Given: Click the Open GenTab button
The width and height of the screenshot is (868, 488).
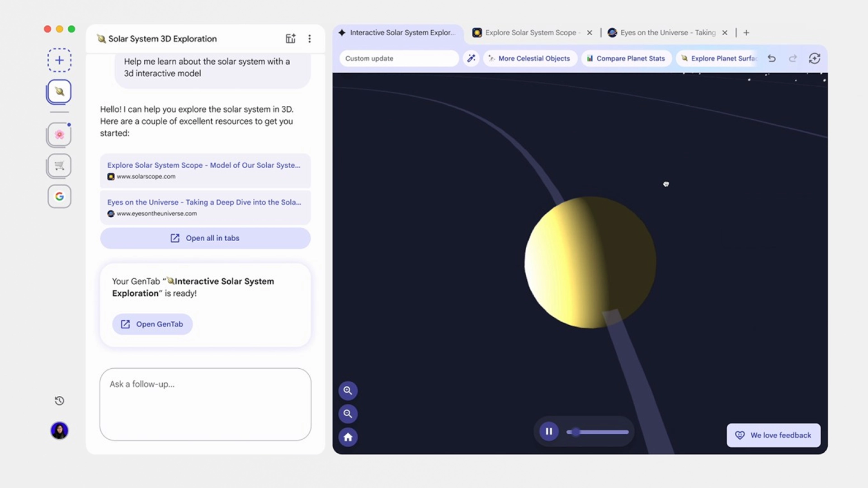Looking at the screenshot, I should (x=152, y=324).
